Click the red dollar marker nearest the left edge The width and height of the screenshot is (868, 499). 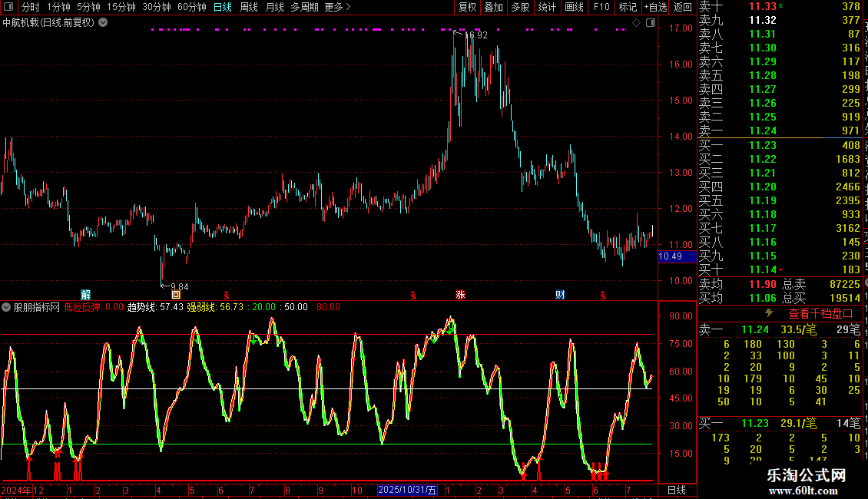pyautogui.click(x=227, y=296)
